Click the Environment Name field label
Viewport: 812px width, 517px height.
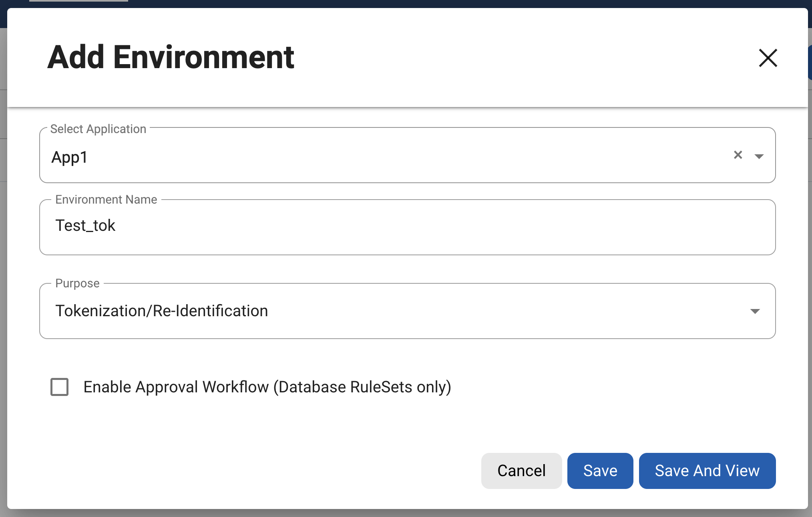[x=106, y=200]
